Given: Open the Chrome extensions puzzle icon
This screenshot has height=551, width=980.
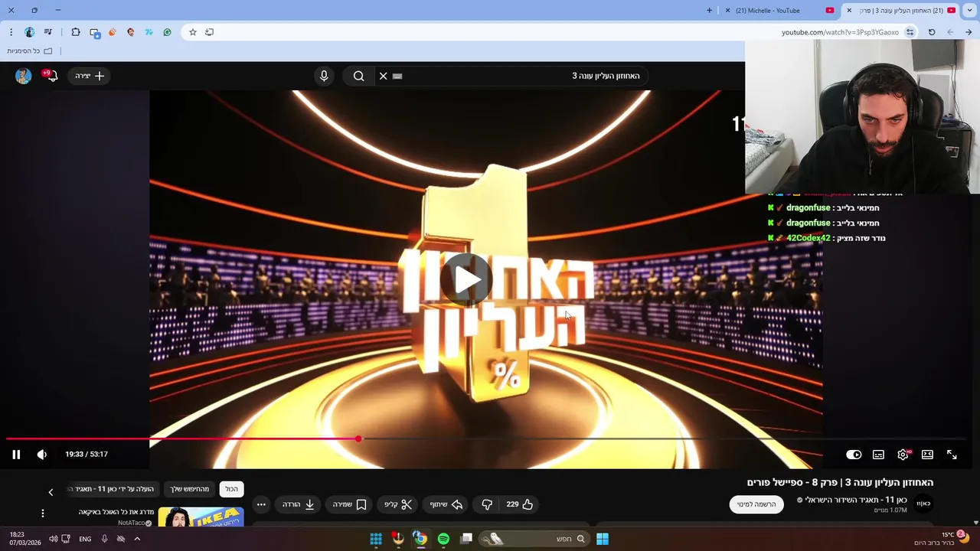Looking at the screenshot, I should 76,32.
